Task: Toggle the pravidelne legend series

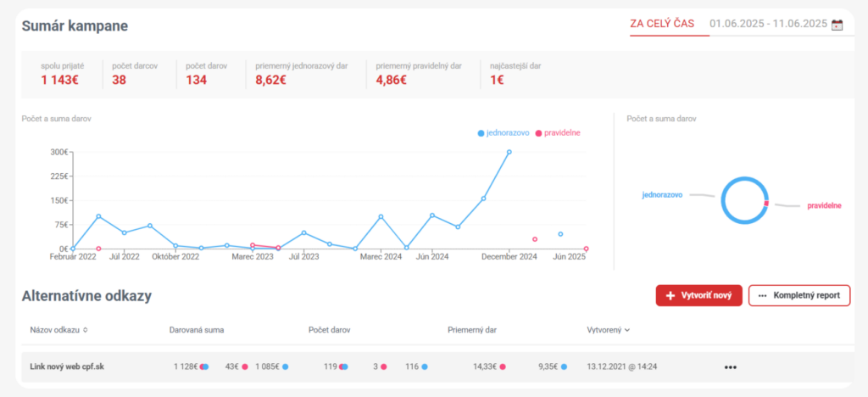Action: [558, 133]
